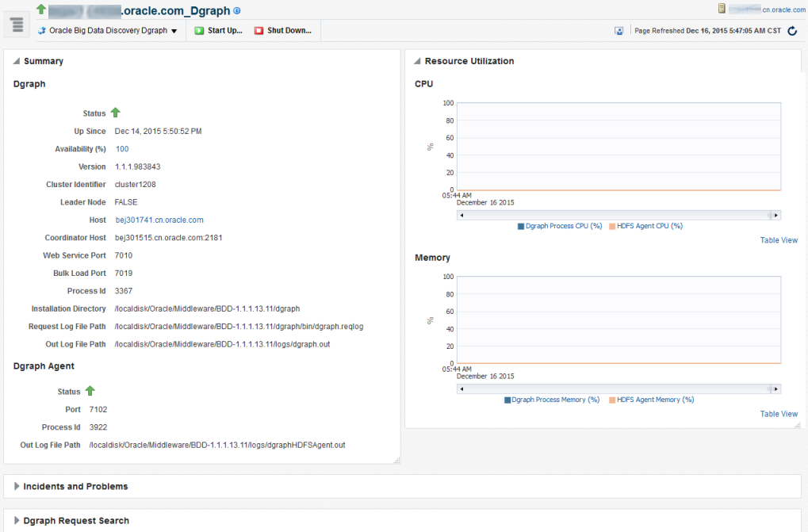Open the refresh time selector icon
Screen dimensions: 808x532
(619, 29)
